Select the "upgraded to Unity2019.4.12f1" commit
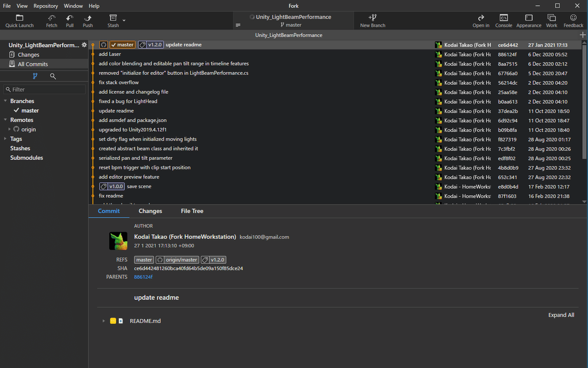Image resolution: width=588 pixels, height=368 pixels. click(x=133, y=130)
